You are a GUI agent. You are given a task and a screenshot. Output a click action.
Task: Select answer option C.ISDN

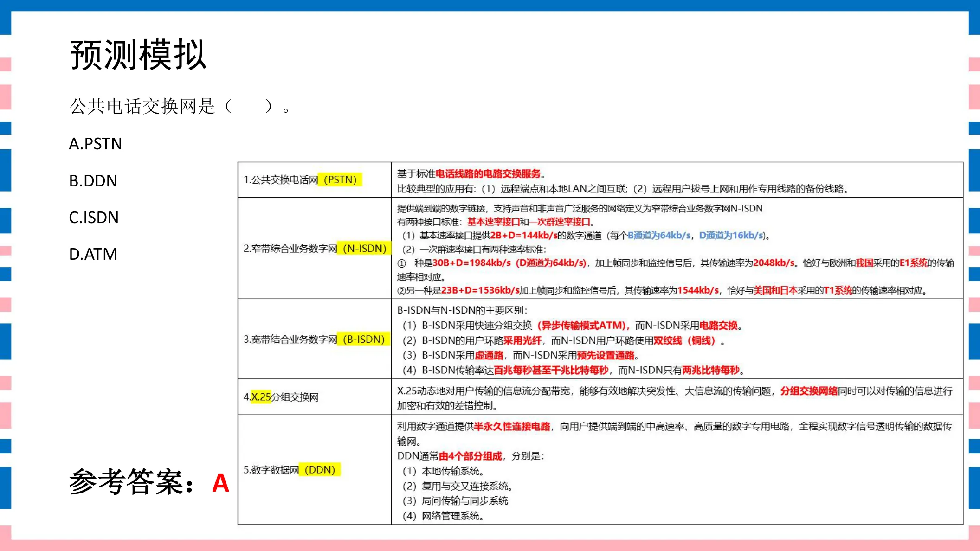[94, 217]
